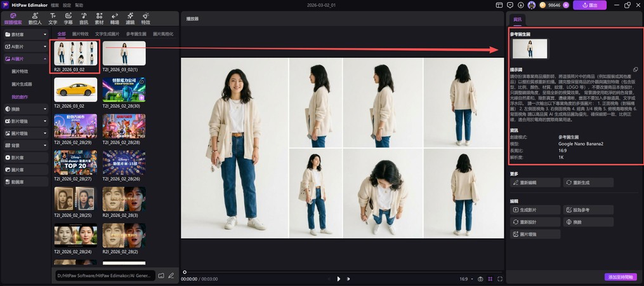Switch to the 參考圖生圖 tab
This screenshot has height=286, width=644.
136,34
